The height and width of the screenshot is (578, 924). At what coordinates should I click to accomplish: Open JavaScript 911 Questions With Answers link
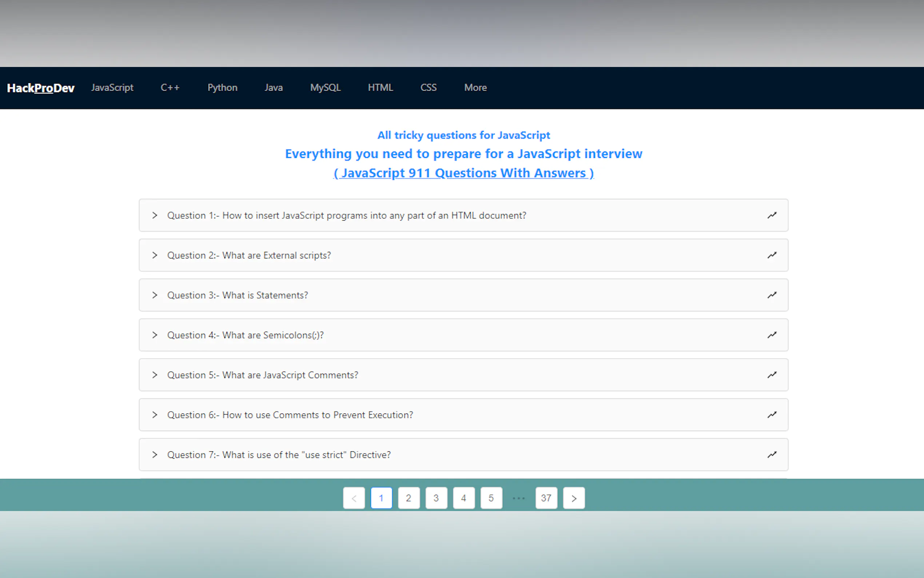(x=464, y=173)
